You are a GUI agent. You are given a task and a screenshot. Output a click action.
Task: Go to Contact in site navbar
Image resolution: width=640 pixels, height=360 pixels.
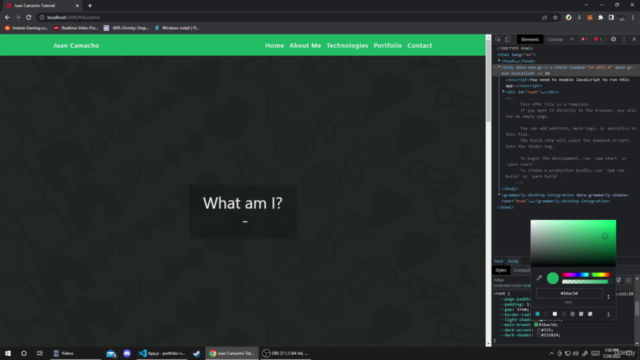click(x=419, y=45)
